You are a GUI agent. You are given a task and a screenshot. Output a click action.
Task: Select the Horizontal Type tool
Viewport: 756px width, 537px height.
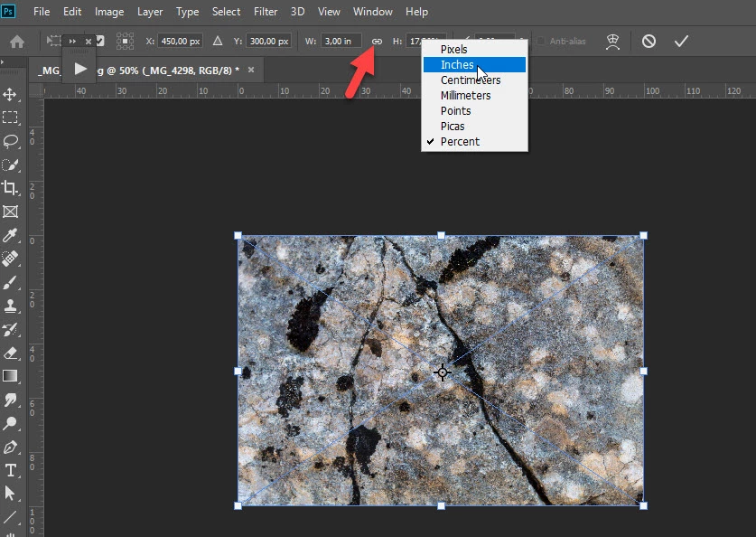[x=10, y=470]
